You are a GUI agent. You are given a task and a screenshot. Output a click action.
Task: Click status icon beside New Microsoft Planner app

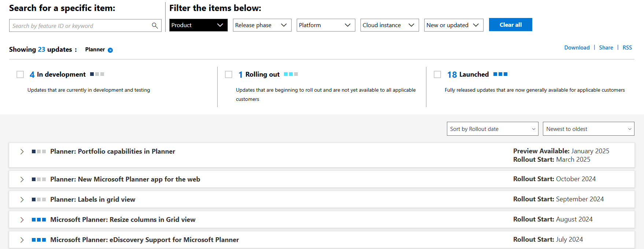[x=39, y=179]
